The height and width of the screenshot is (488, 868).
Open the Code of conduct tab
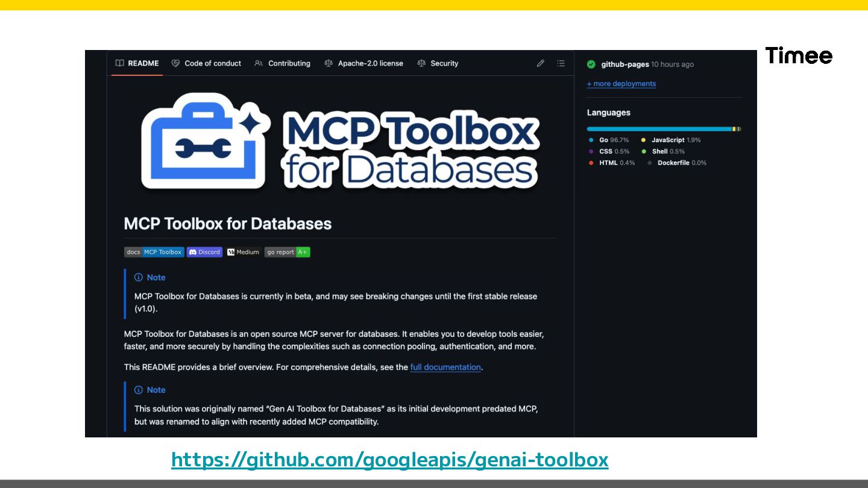coord(206,63)
